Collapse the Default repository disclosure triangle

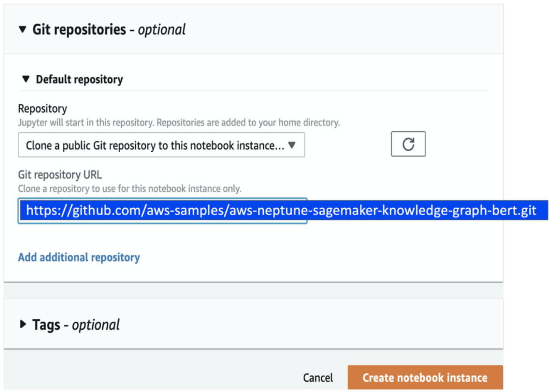26,79
